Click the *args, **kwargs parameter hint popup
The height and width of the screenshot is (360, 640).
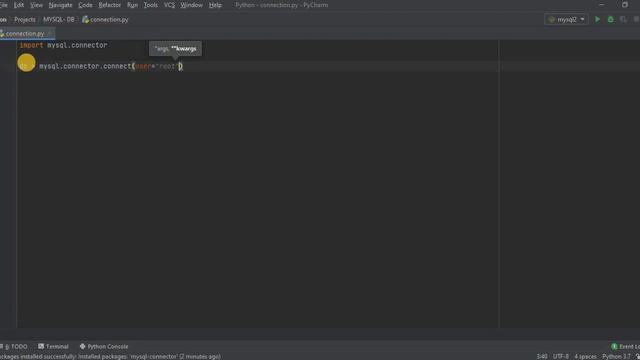pos(175,49)
